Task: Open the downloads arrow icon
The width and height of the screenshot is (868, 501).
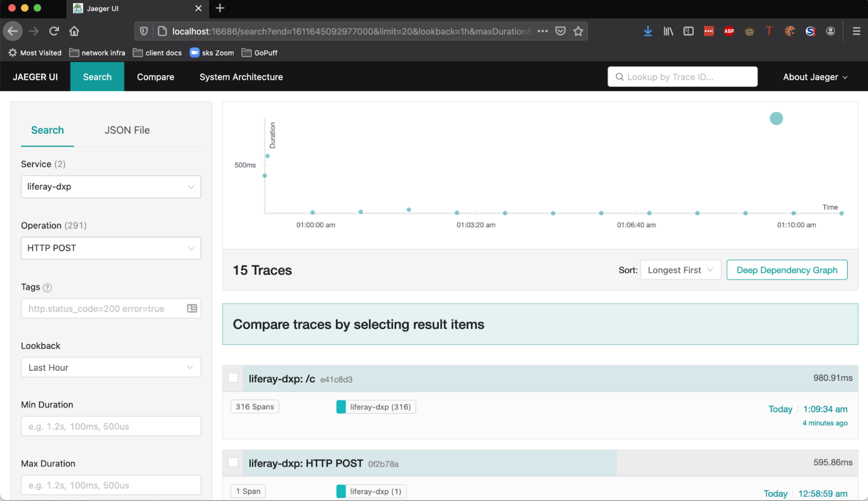Action: tap(648, 31)
